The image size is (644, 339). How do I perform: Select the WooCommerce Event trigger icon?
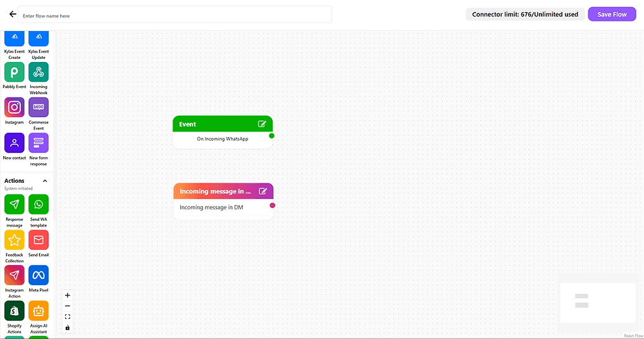(39, 108)
